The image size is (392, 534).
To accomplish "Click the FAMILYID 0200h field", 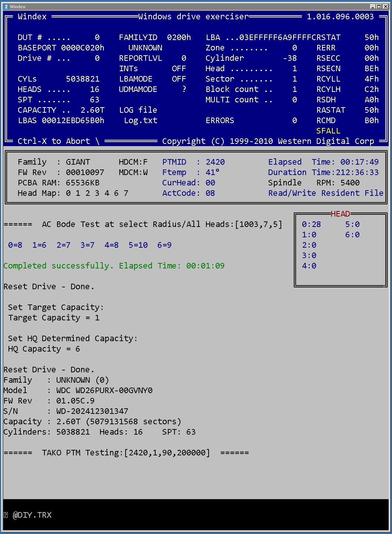I will tap(155, 37).
